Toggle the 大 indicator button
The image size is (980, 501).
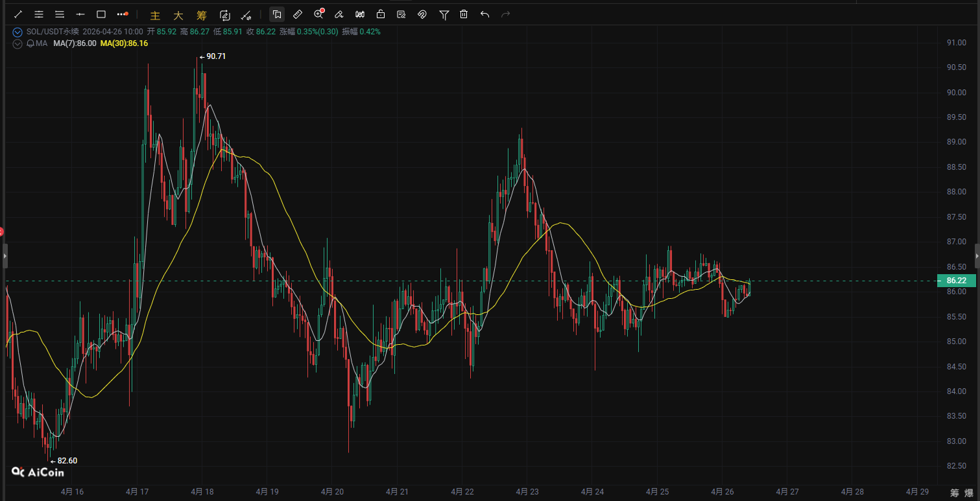coord(178,15)
